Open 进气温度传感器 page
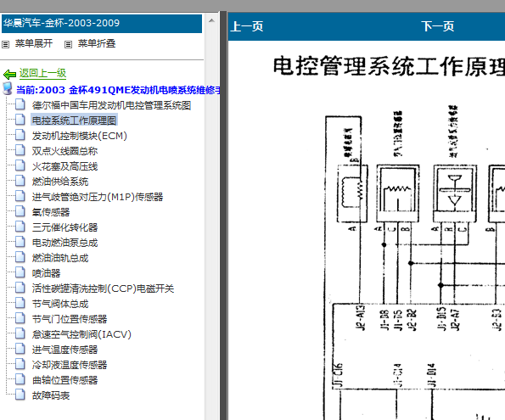This screenshot has width=505, height=420. [x=65, y=350]
